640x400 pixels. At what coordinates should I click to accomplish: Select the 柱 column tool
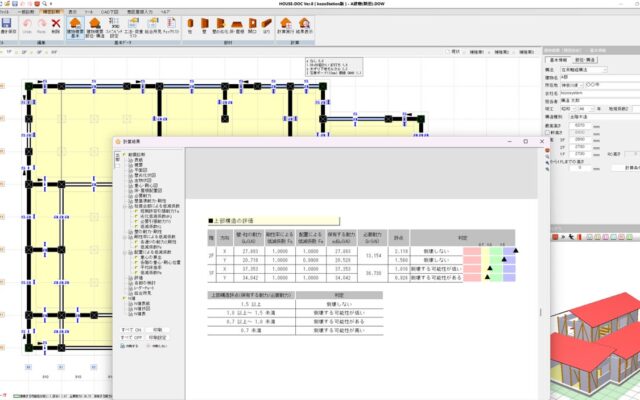coord(190,23)
